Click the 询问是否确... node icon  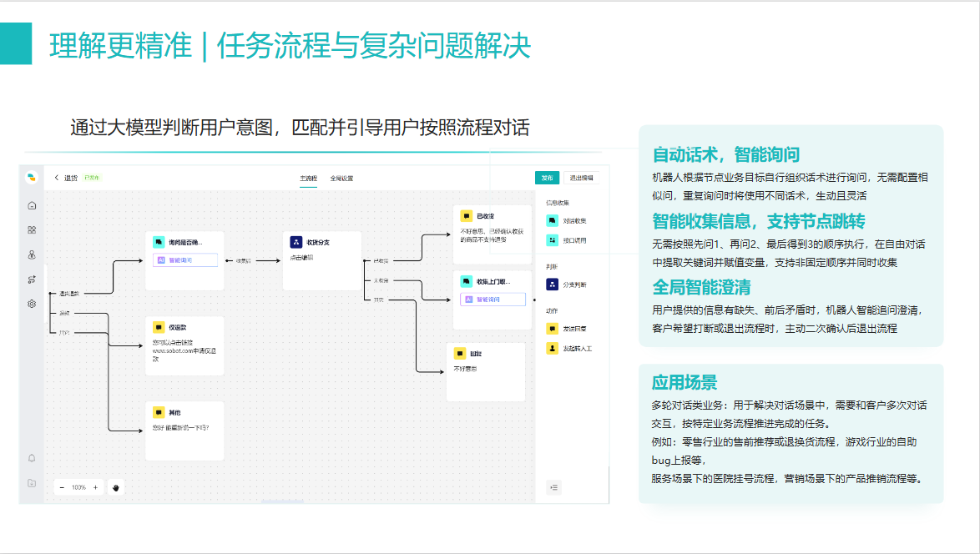tap(159, 242)
